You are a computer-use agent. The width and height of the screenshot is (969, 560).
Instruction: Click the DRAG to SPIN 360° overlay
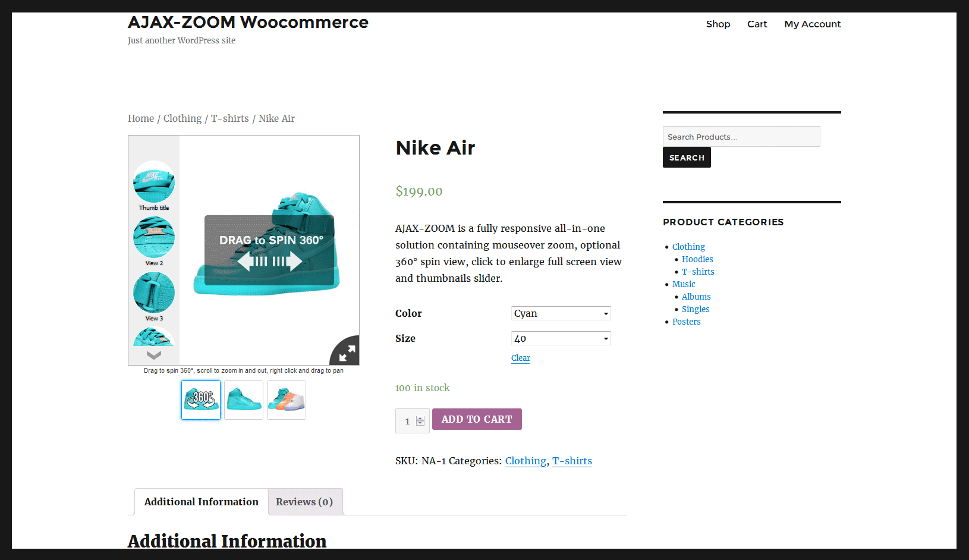pos(269,250)
